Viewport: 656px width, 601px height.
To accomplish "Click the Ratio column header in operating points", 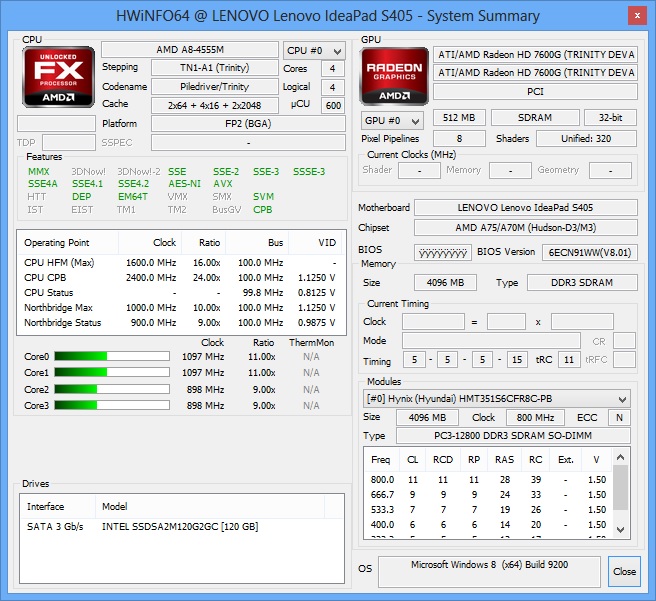I will click(x=203, y=243).
